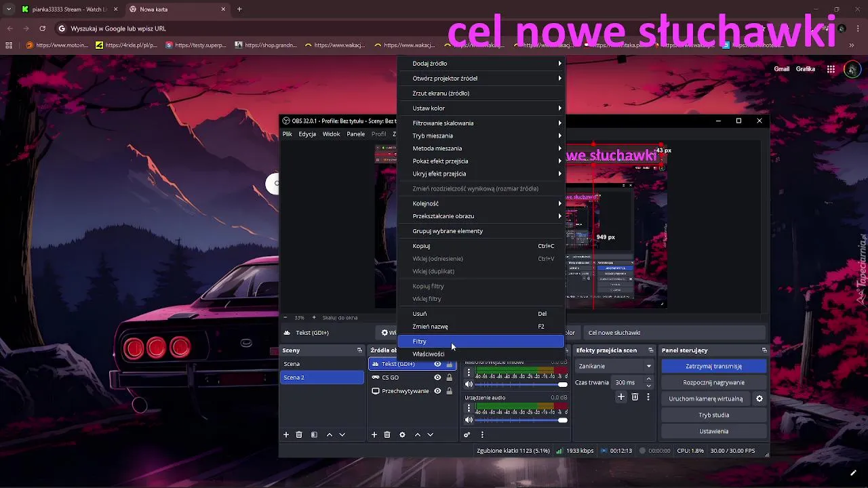Increase Czas trwania duration stepper
The image size is (868, 488).
click(x=649, y=379)
